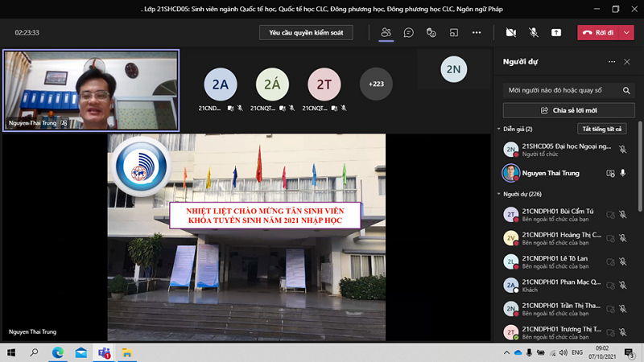Open the reactions icon in meeting toolbar
This screenshot has height=362, width=644.
431,32
